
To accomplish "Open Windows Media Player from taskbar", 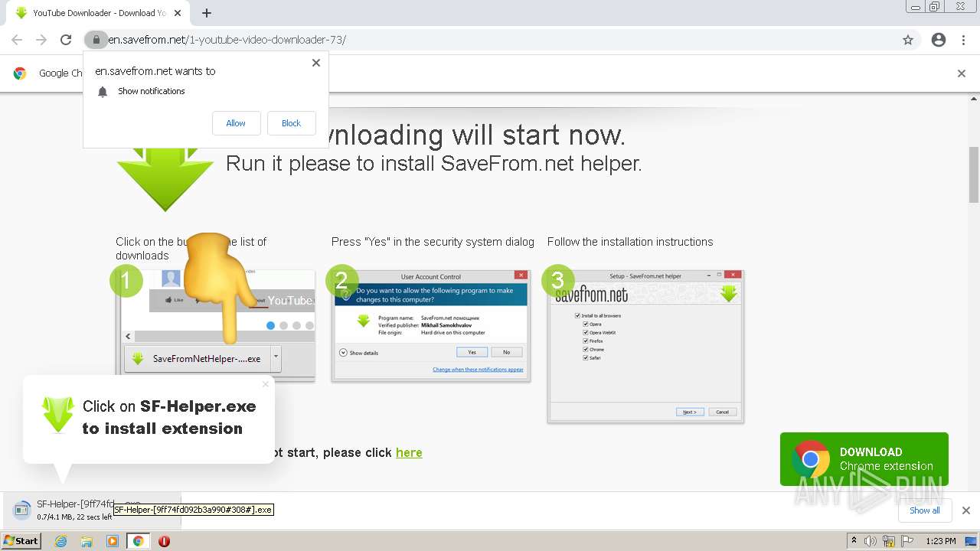I will coord(113,541).
